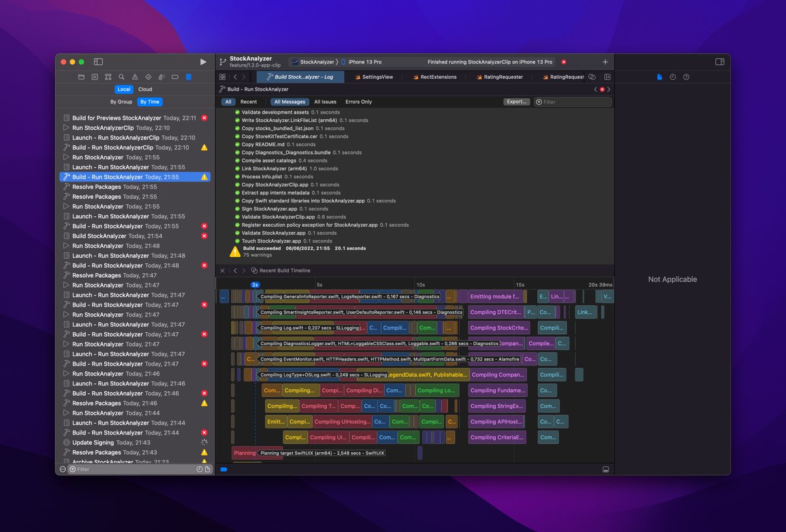Show Errors Only filter
Image resolution: width=786 pixels, height=532 pixels.
358,102
